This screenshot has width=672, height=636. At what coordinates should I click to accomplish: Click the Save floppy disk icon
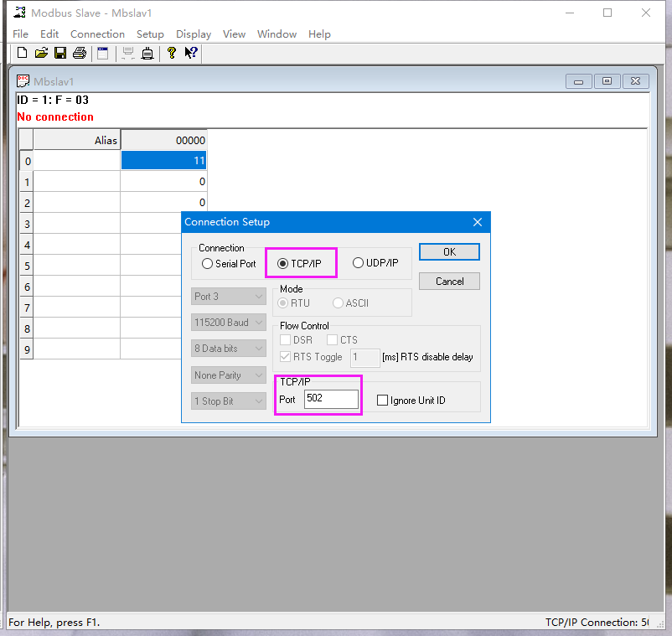(x=60, y=54)
